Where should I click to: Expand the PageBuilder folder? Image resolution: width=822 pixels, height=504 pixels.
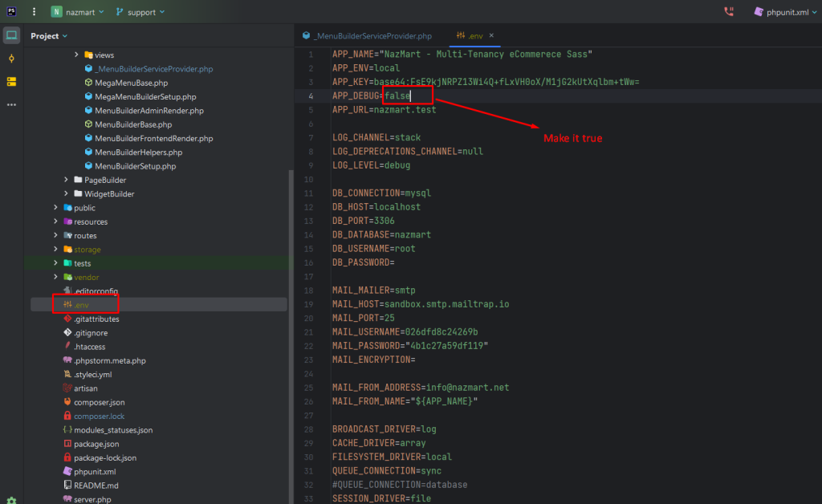66,180
